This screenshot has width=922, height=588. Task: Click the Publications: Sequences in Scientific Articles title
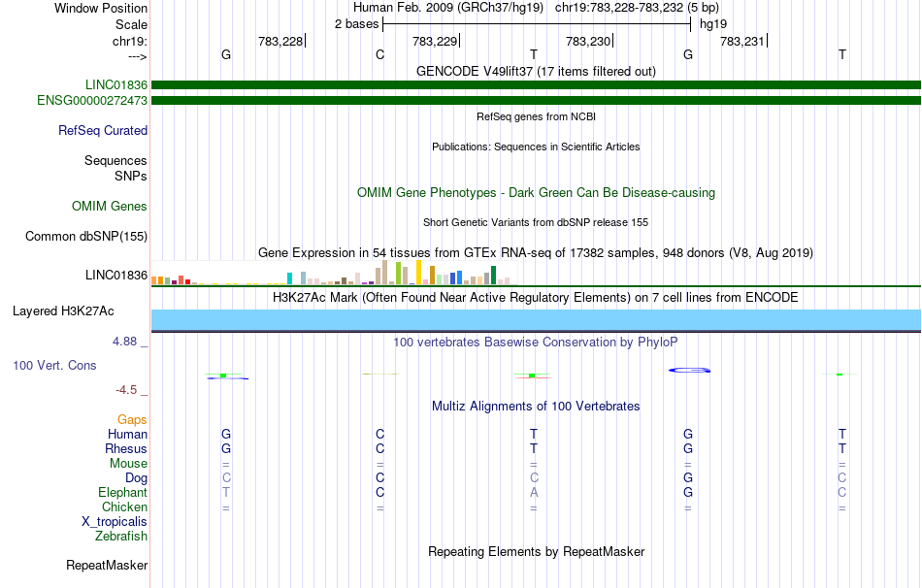tap(536, 147)
